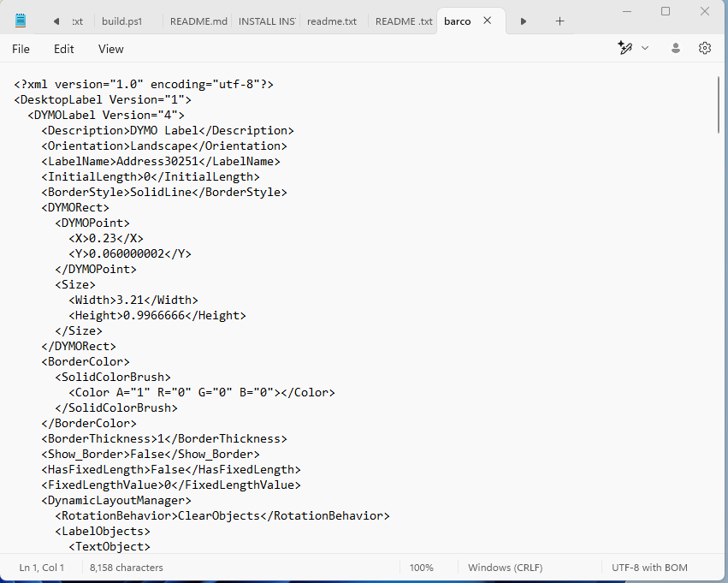Screen dimensions: 728x583
Task: Click the FixedLengthValue line
Action: 171,485
